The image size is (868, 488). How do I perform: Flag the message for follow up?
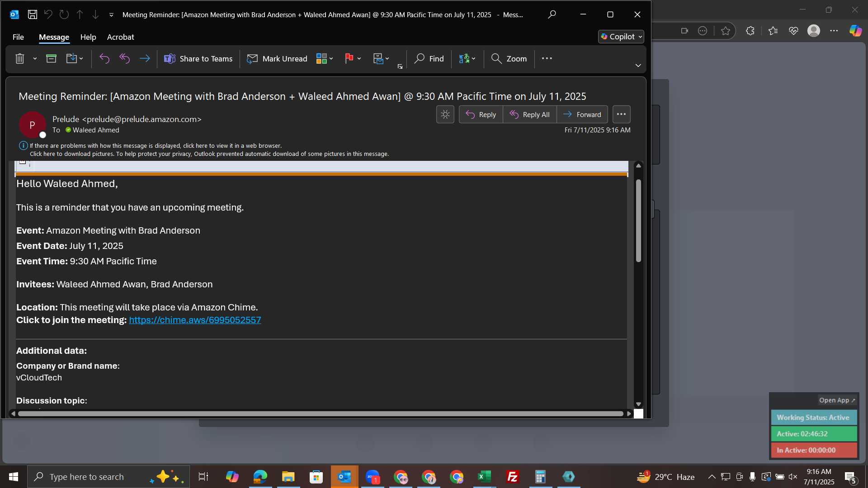(349, 59)
